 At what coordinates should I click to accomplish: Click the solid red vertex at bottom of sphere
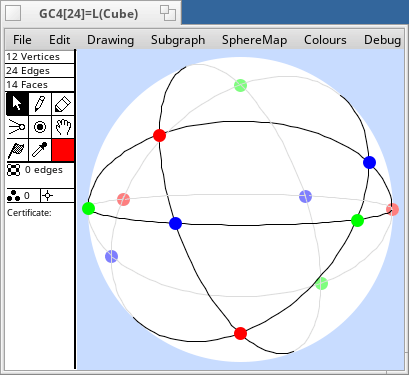[x=240, y=333]
